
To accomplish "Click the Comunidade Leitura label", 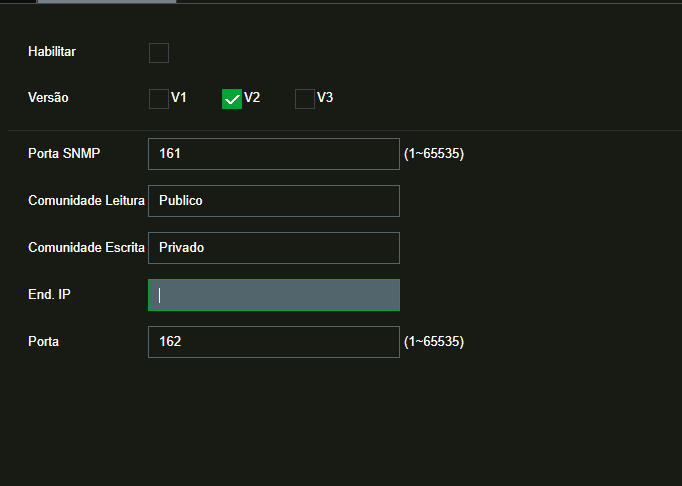I will 86,200.
